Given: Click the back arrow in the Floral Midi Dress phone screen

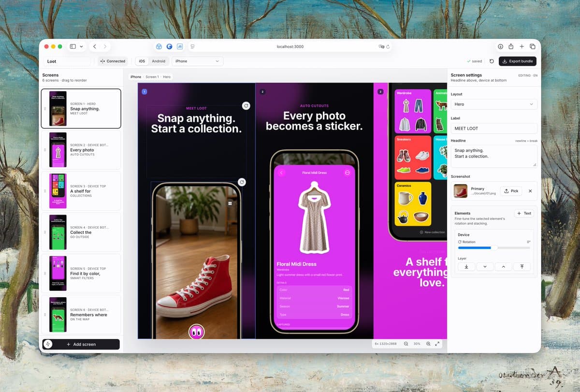Looking at the screenshot, I should coord(282,173).
